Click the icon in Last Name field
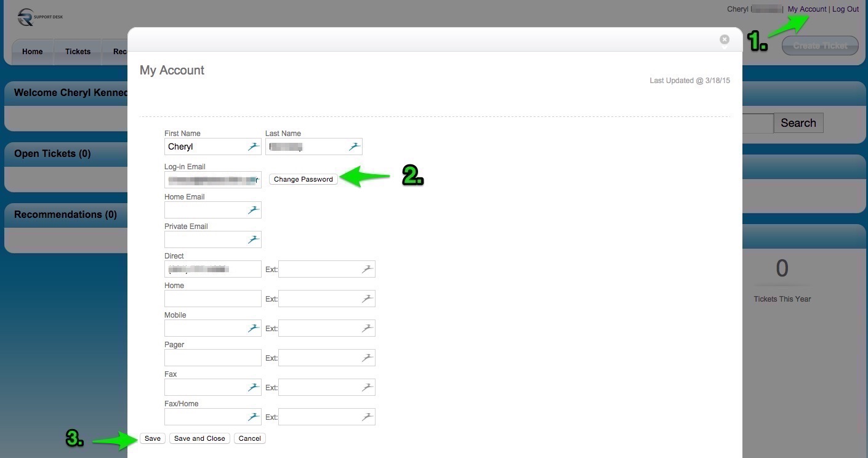Image resolution: width=868 pixels, height=458 pixels. pos(355,147)
